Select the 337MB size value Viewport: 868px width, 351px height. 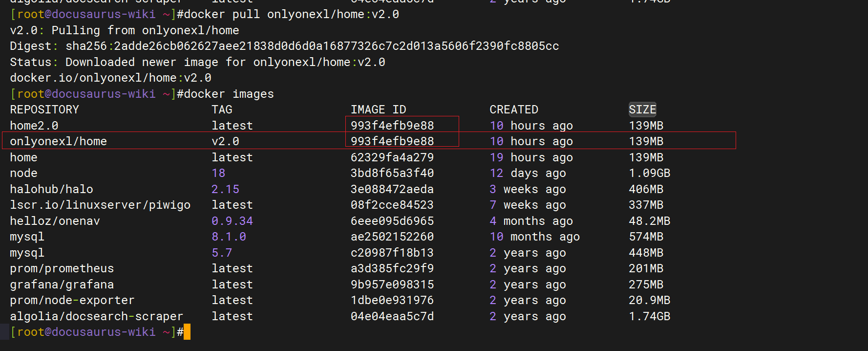tap(646, 205)
